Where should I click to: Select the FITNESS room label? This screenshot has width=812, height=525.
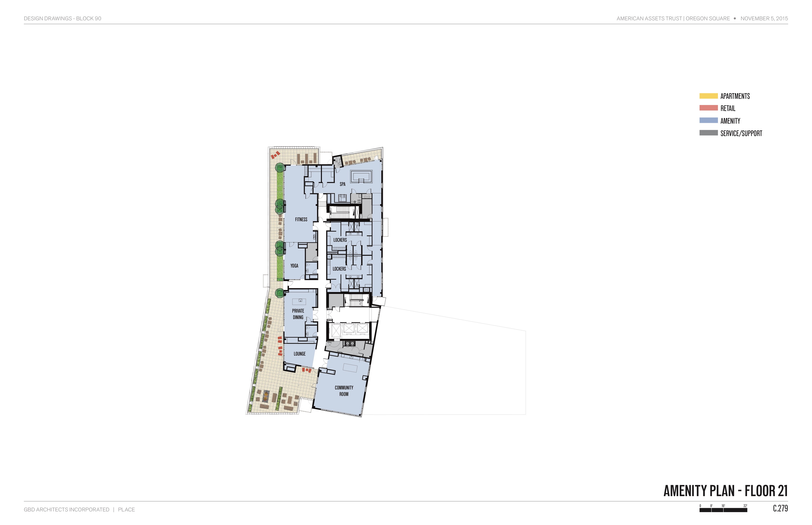[x=301, y=220]
